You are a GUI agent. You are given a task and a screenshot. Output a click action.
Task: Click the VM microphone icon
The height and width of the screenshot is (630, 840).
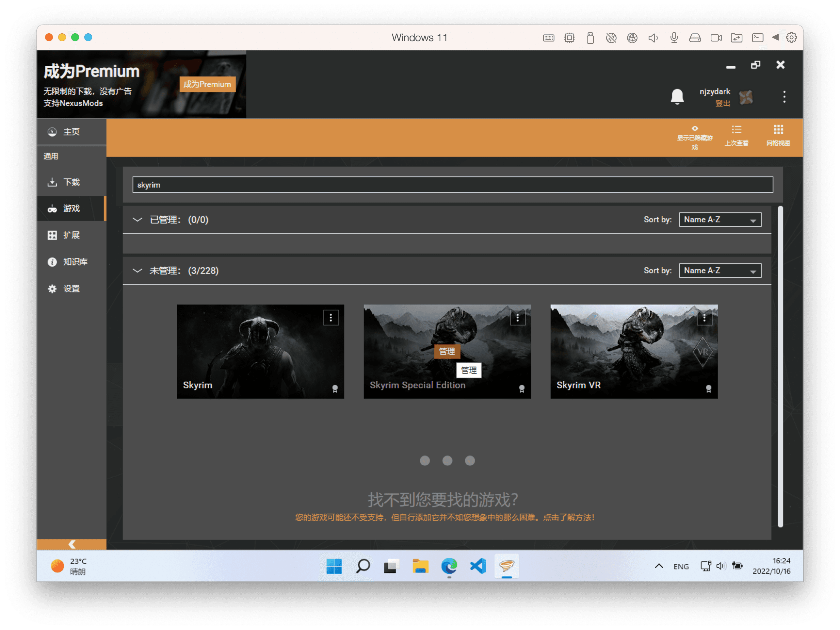click(x=674, y=38)
